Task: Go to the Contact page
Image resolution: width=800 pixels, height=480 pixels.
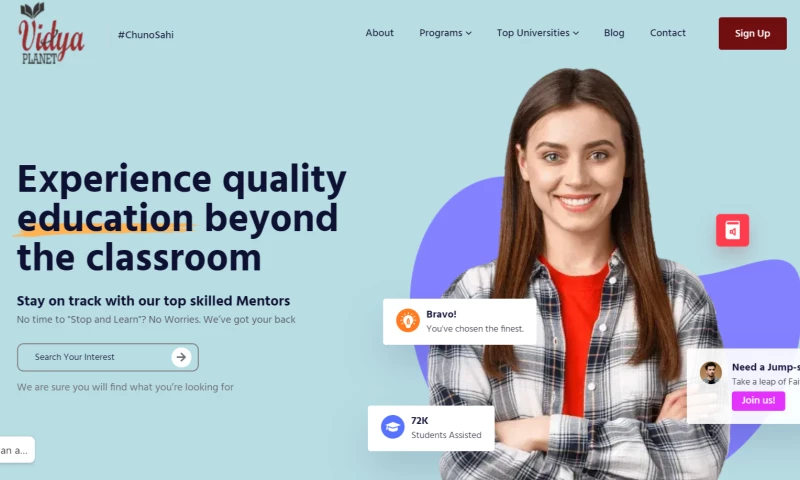Action: click(x=667, y=33)
